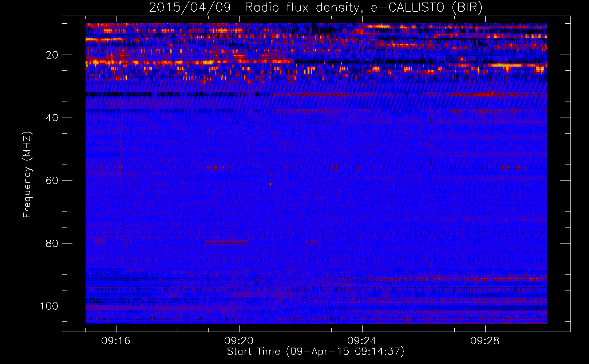This screenshot has height=364, width=589.
Task: Click the 09:20 time tick label
Action: point(239,341)
